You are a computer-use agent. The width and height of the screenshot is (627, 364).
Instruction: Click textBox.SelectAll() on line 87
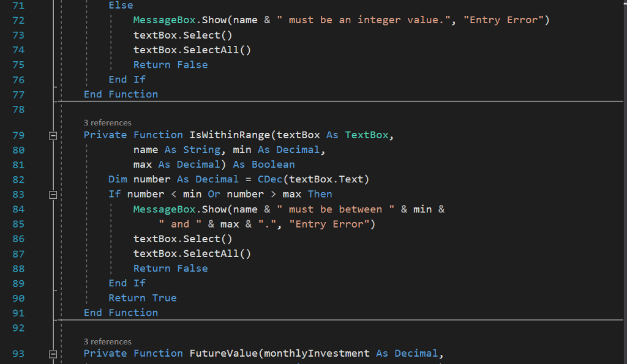pyautogui.click(x=191, y=253)
